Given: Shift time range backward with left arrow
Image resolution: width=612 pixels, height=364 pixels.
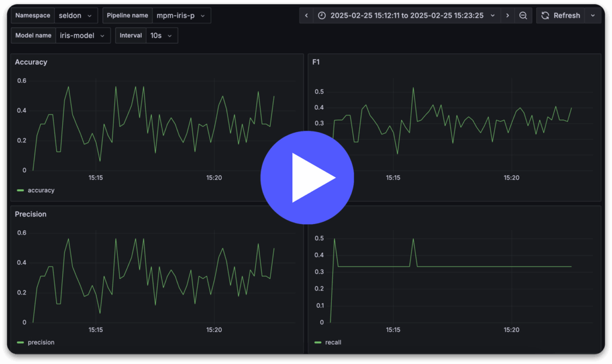Looking at the screenshot, I should pos(307,16).
